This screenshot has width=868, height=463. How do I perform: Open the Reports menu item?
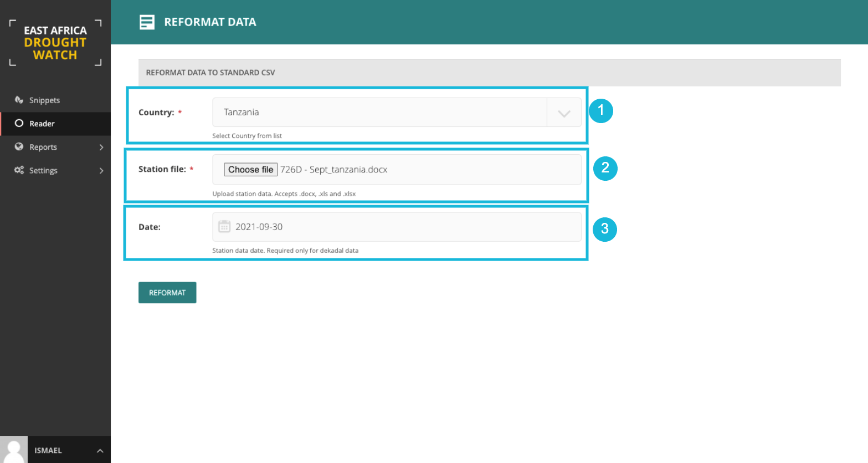55,147
